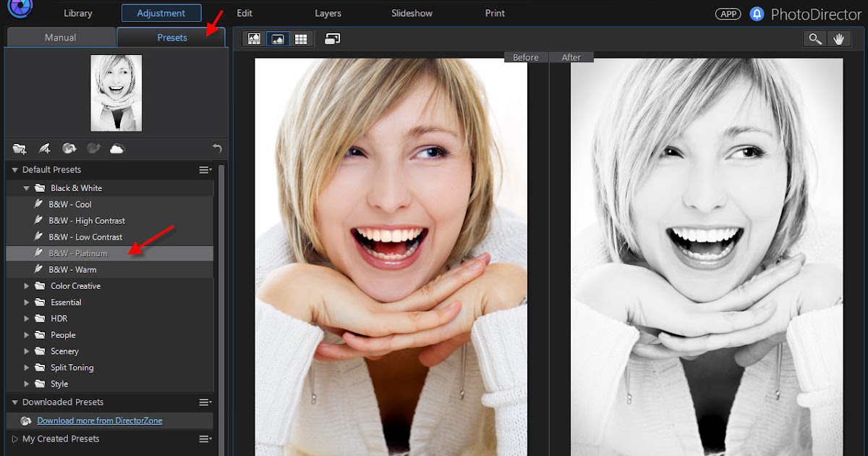The image size is (868, 456).
Task: Click the reset adjustments arrow icon
Action: click(x=216, y=148)
